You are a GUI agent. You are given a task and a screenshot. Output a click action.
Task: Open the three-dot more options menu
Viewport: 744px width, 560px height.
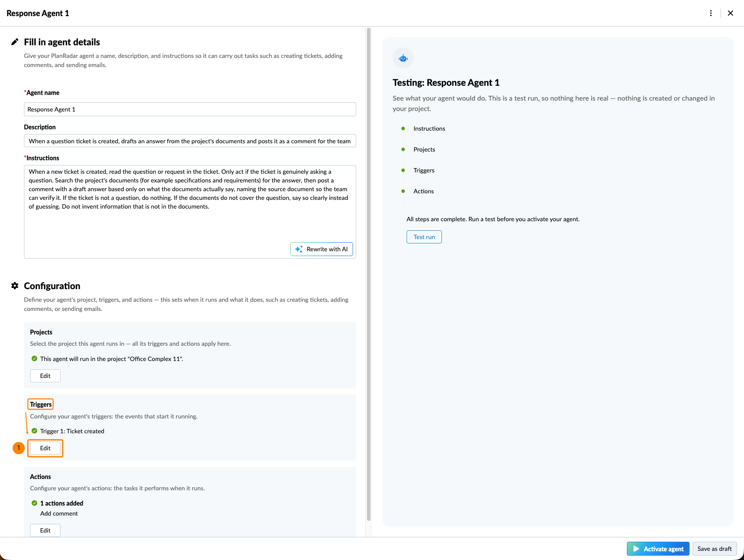coord(711,13)
